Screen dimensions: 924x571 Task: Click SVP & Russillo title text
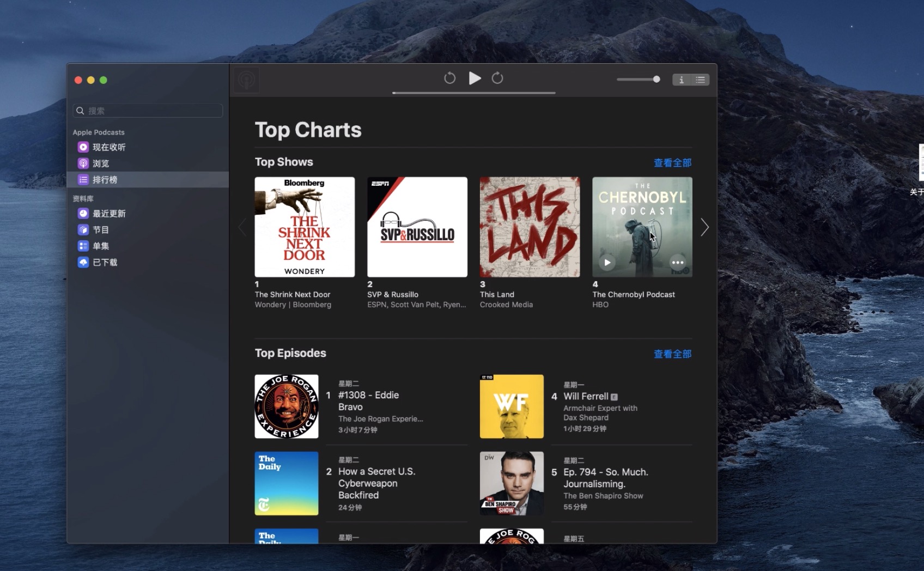pos(393,294)
